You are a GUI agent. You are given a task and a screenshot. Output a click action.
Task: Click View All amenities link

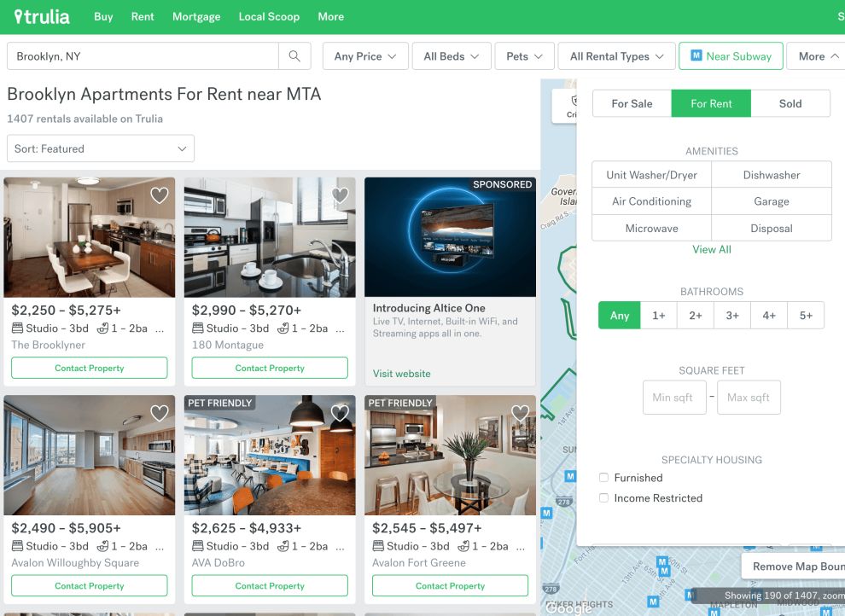pos(711,249)
